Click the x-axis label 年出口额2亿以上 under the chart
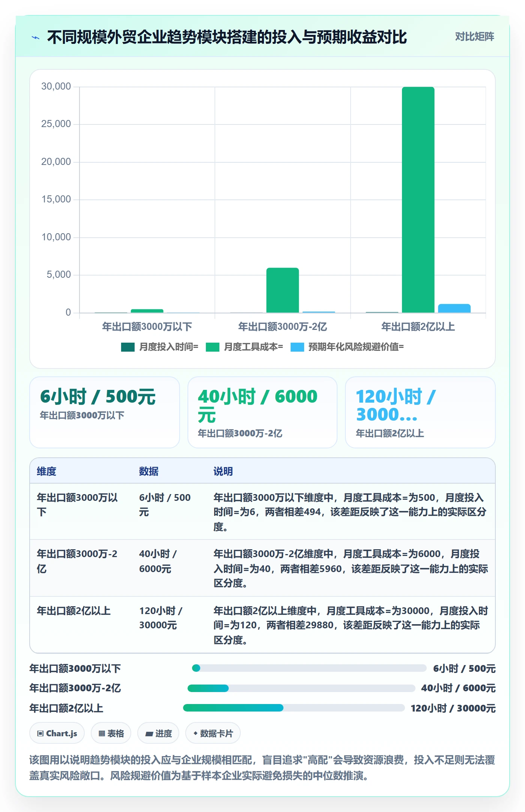This screenshot has height=812, width=525. tap(418, 327)
